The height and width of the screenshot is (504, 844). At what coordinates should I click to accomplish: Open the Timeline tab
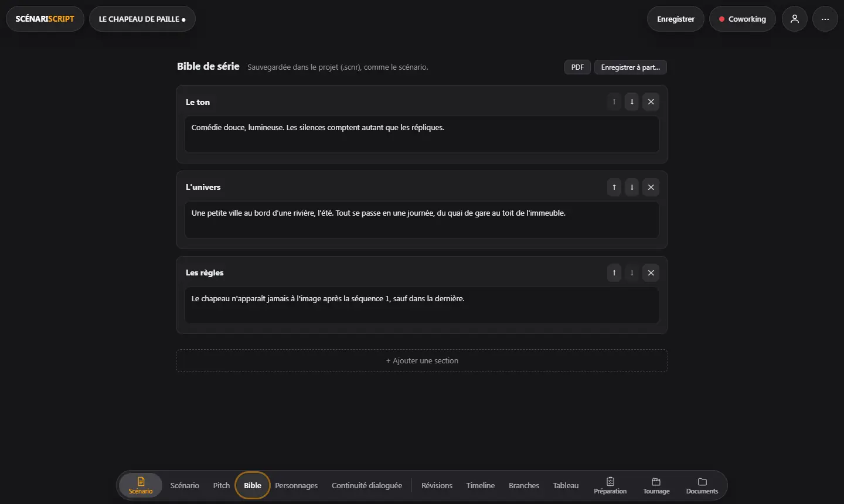[x=481, y=486]
